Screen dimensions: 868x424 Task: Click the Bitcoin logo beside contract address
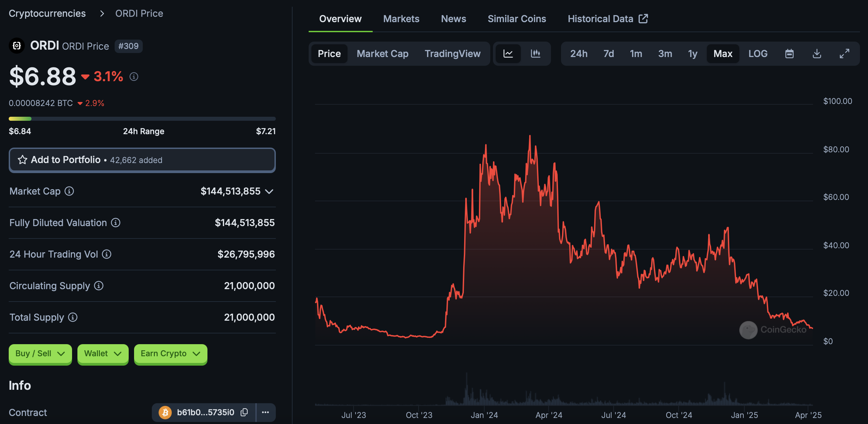(165, 412)
